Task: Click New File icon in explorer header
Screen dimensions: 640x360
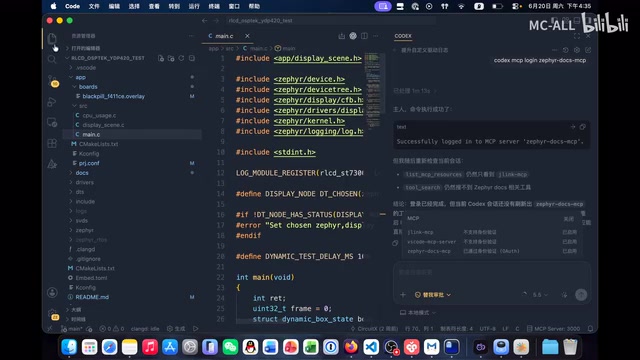Action: (x=161, y=58)
